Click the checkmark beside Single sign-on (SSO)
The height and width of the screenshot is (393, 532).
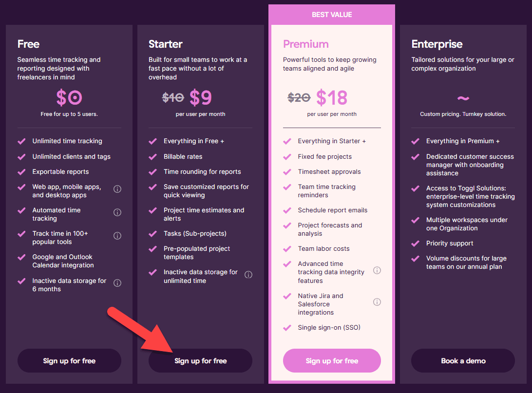coord(287,327)
